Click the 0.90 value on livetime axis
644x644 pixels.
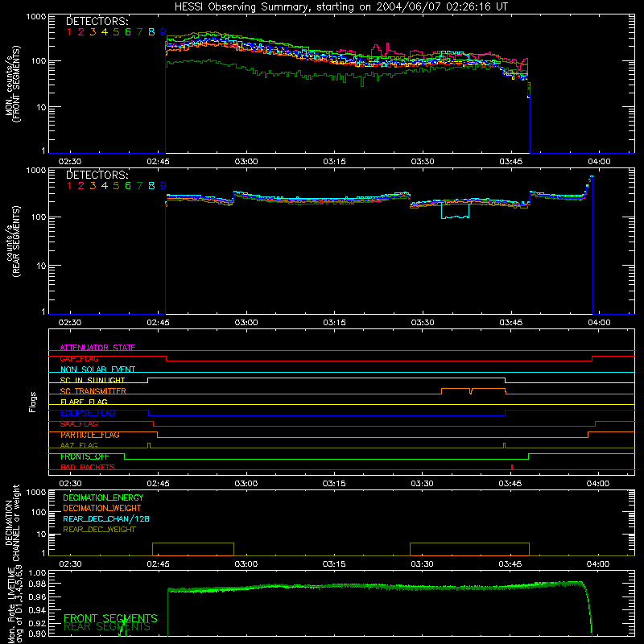point(38,634)
